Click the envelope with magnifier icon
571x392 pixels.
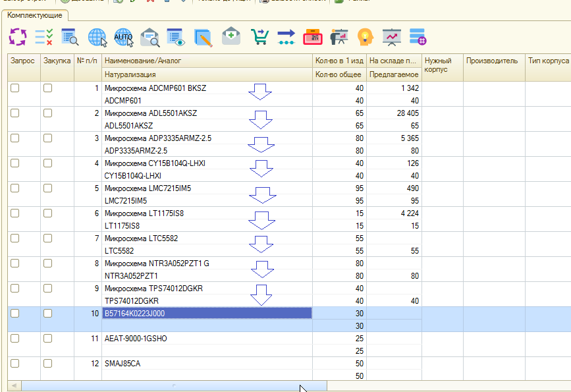[150, 37]
